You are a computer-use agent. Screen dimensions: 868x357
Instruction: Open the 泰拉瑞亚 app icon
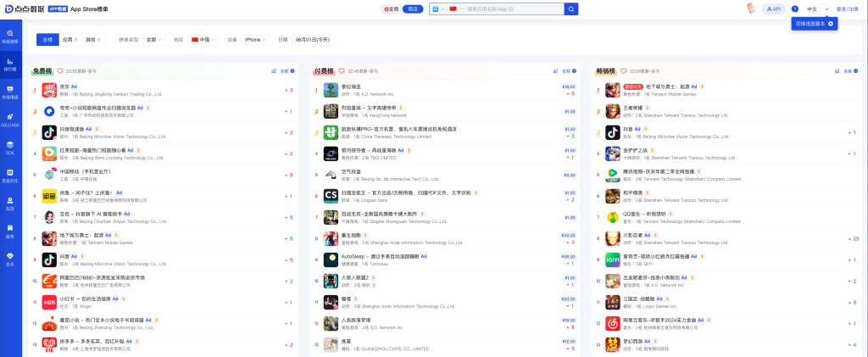click(x=331, y=90)
